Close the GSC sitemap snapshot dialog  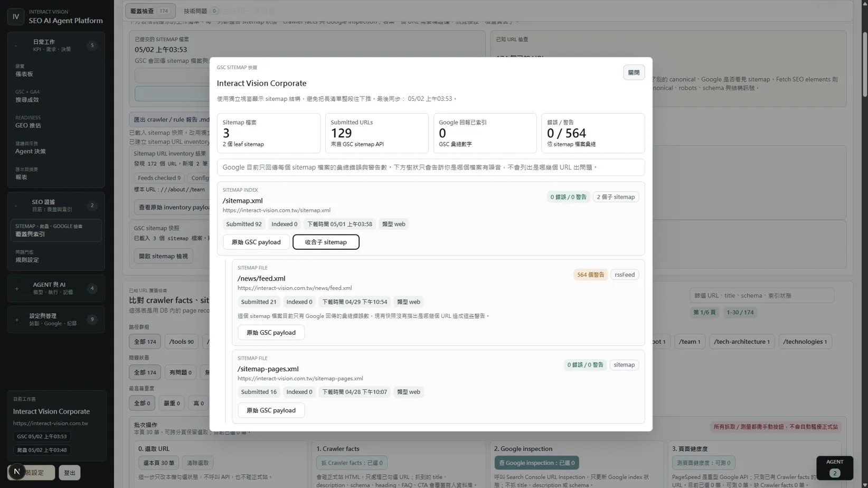pyautogui.click(x=634, y=73)
